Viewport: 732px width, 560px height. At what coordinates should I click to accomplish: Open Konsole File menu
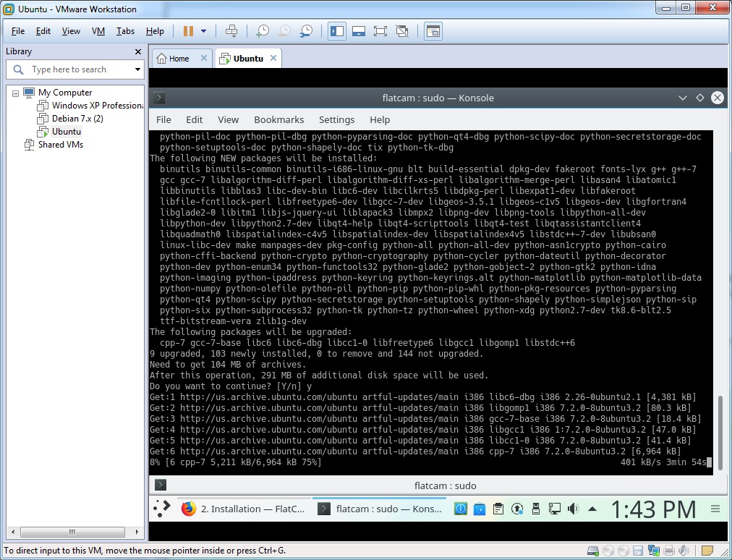163,119
